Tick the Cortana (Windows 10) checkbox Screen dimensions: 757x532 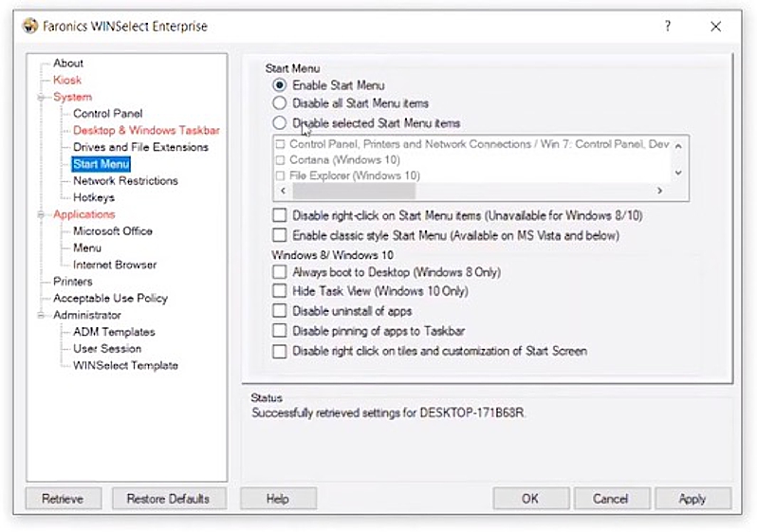[x=280, y=160]
